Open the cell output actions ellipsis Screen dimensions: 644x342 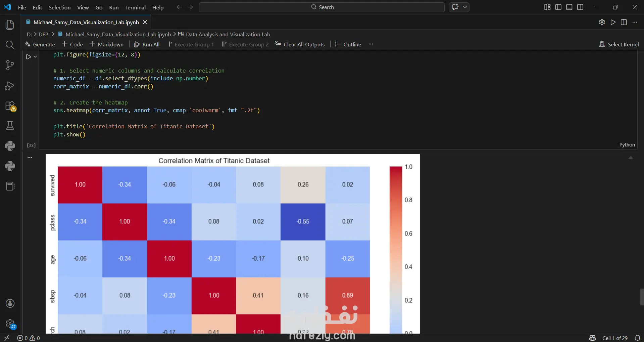pos(30,157)
